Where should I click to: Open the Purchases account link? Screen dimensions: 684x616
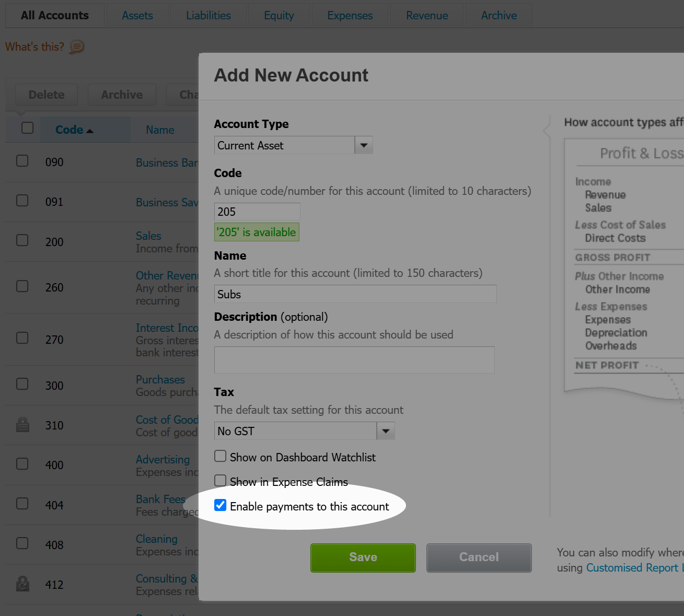[x=160, y=380]
